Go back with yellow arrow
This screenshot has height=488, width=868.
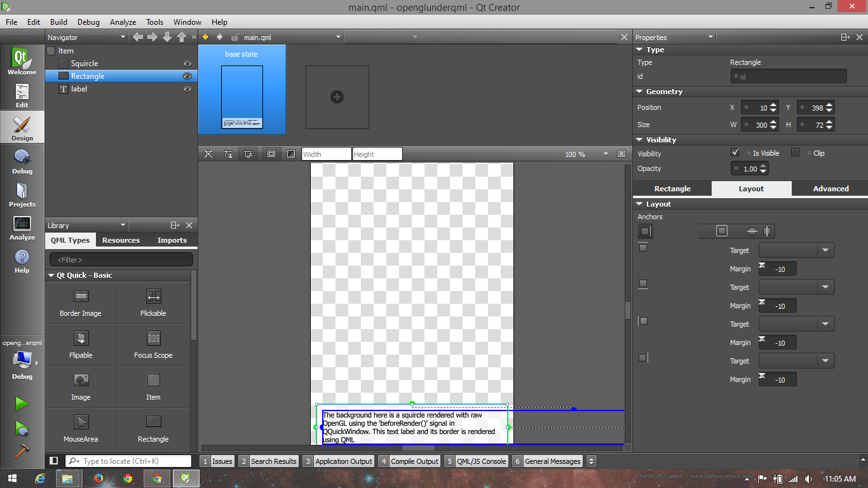point(205,37)
